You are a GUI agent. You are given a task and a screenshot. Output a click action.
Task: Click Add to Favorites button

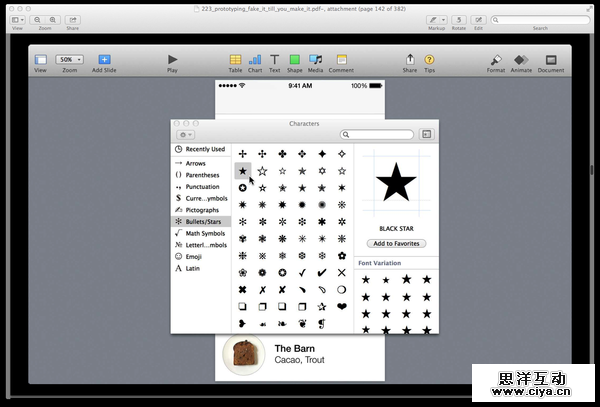396,243
